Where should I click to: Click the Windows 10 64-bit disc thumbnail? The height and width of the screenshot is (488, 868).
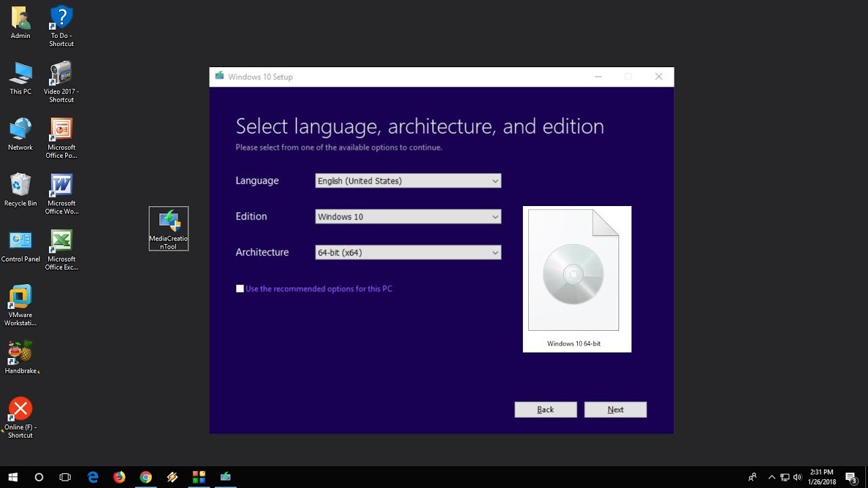(577, 279)
